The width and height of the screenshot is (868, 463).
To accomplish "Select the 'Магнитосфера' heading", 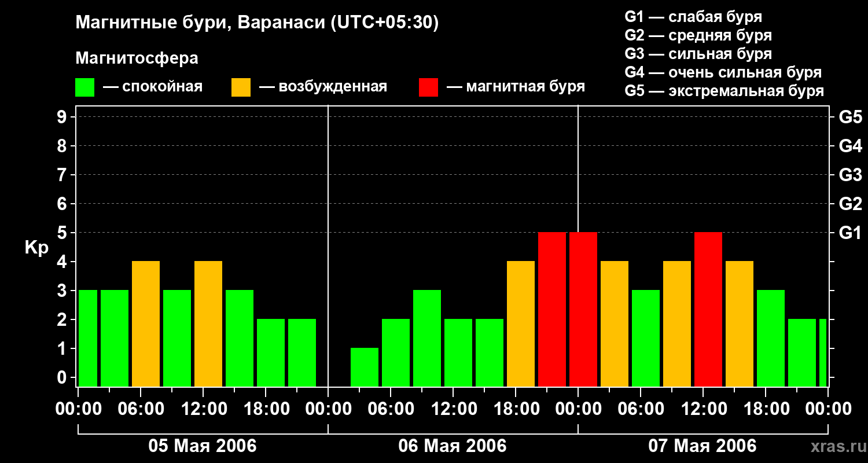I will pos(137,58).
